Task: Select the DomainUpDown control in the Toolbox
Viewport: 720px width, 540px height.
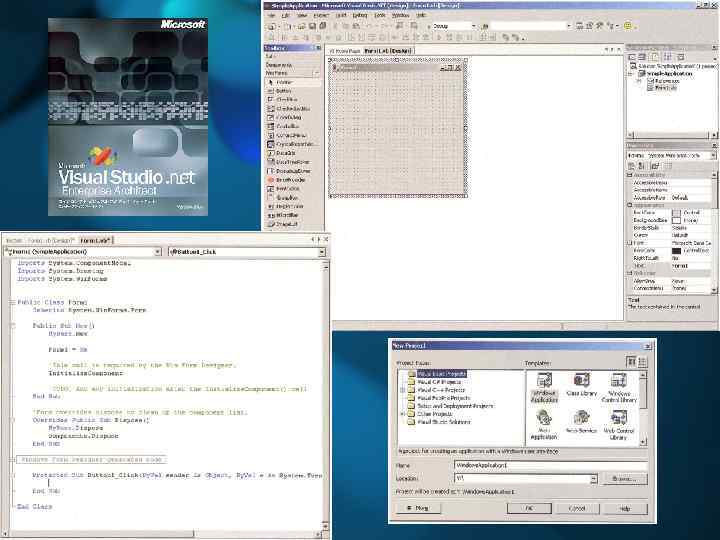Action: (x=292, y=171)
